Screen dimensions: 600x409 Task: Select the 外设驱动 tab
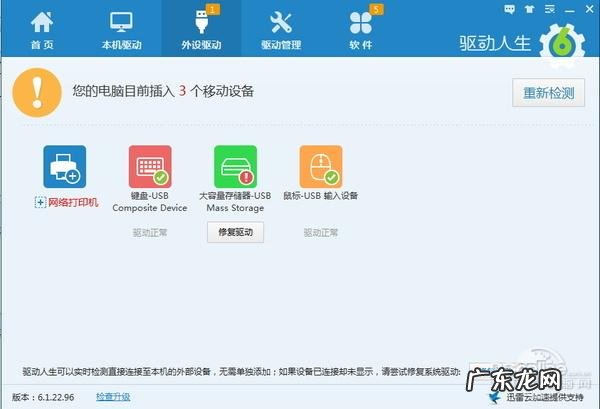[x=201, y=30]
